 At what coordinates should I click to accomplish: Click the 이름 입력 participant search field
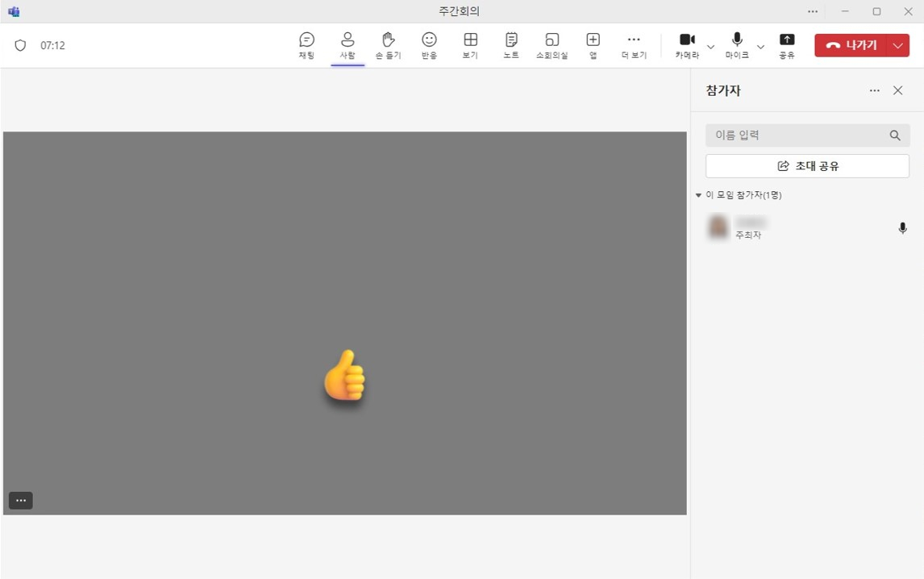(x=798, y=135)
